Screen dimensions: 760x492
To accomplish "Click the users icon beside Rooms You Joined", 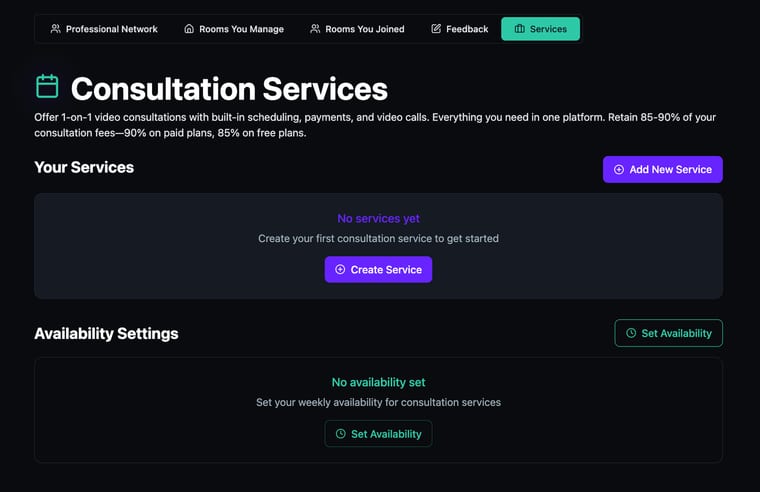I will click(315, 29).
